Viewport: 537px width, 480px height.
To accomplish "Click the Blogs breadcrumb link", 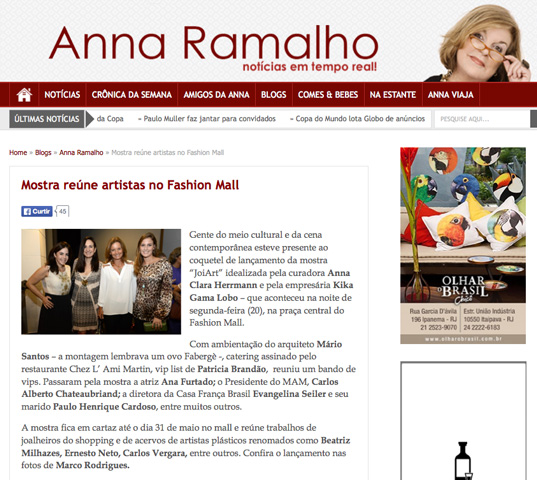I will point(43,153).
